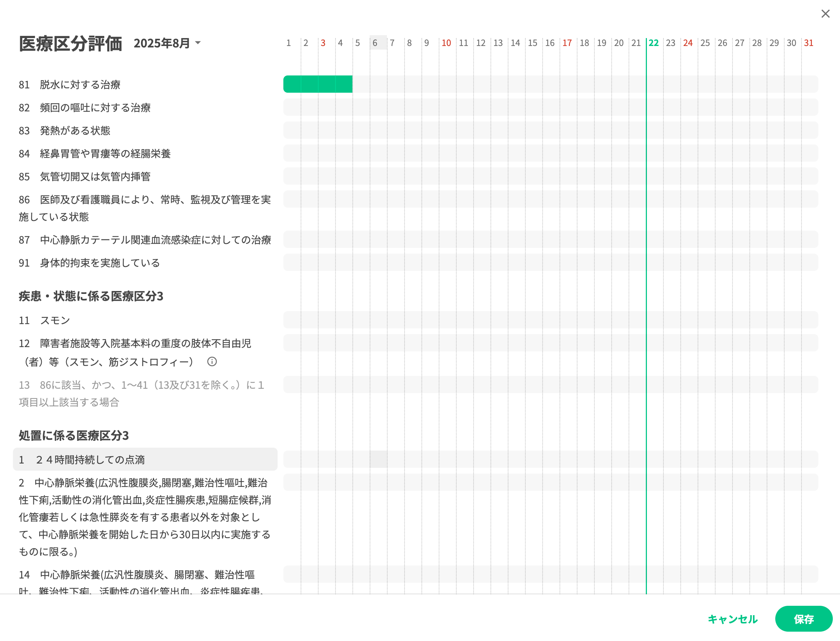The width and height of the screenshot is (840, 641).
Task: Click the green bar in 脱水に対する治療 row
Action: pos(318,84)
